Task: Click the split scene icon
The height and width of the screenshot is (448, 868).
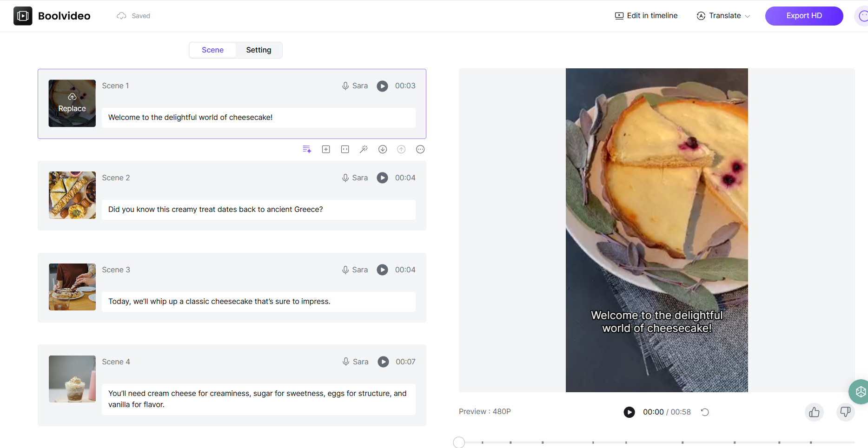Action: point(345,149)
